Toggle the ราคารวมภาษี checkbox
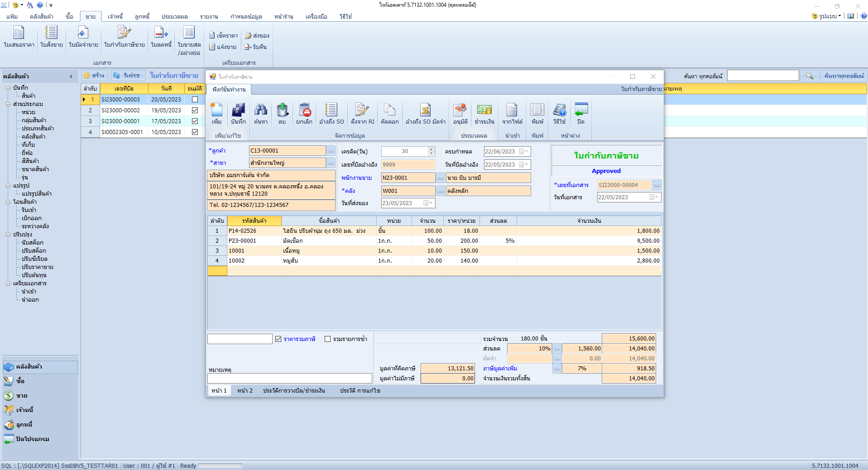The width and height of the screenshot is (868, 470). coord(278,339)
